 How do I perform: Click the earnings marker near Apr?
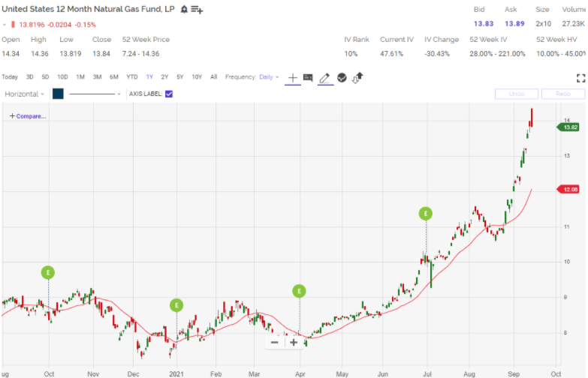(x=299, y=291)
